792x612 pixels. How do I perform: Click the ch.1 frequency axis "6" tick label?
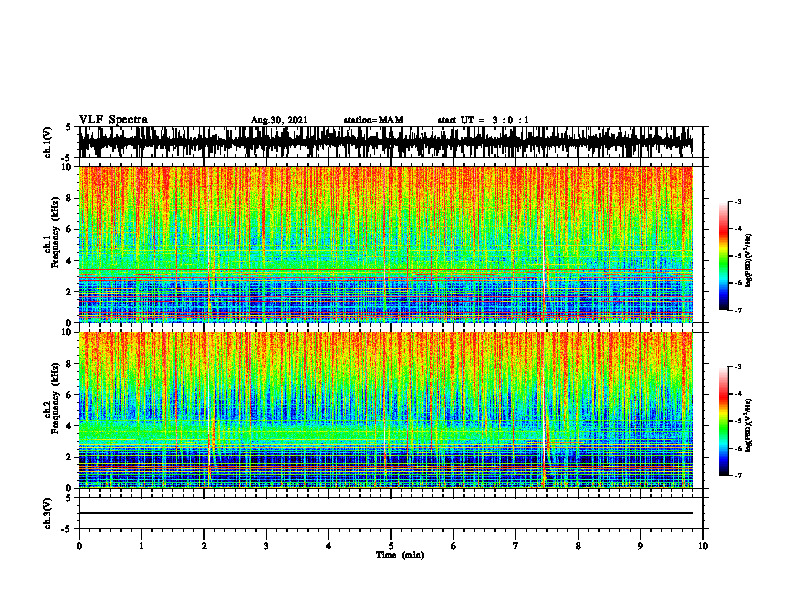(x=69, y=229)
